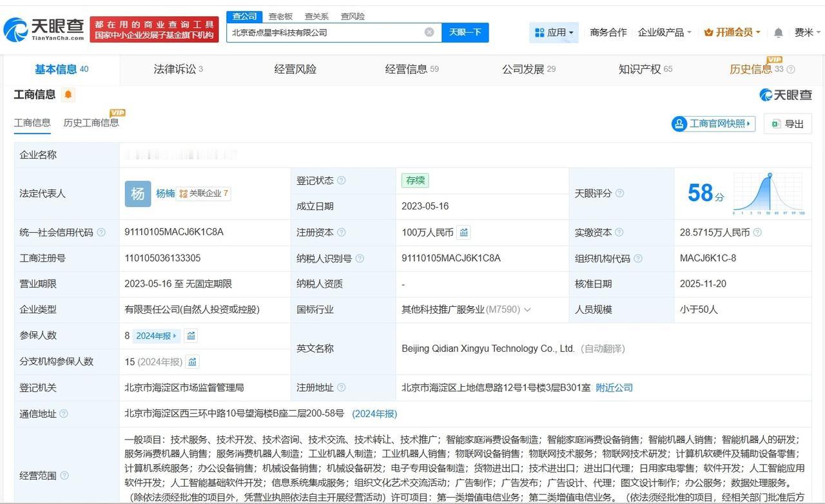Click the English name Beijing Qidian Xingyu Technology
825x504 pixels.
488,349
